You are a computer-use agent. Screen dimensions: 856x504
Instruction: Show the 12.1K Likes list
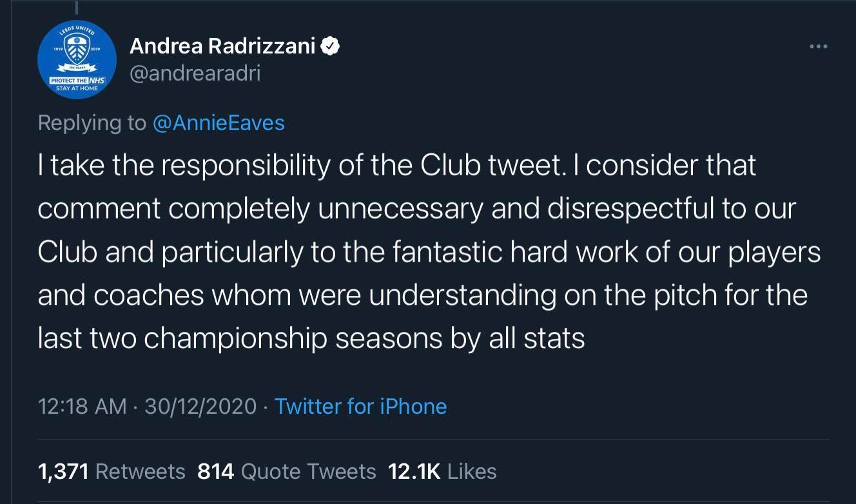coord(442,471)
